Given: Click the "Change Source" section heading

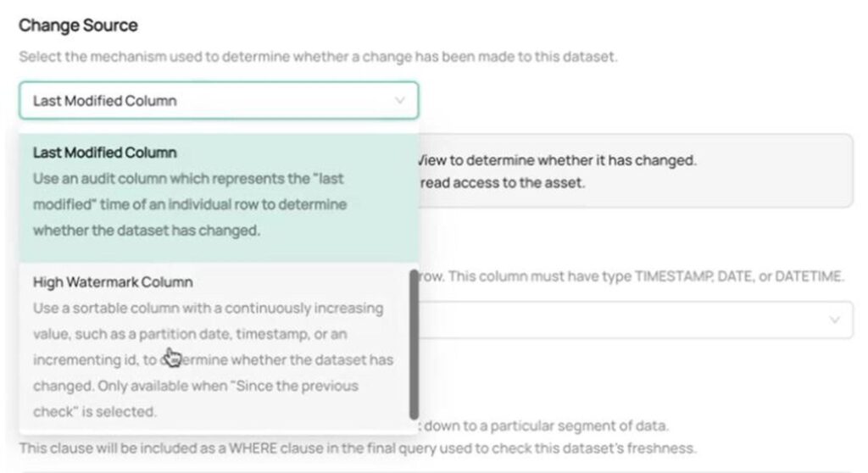Looking at the screenshot, I should point(78,25).
